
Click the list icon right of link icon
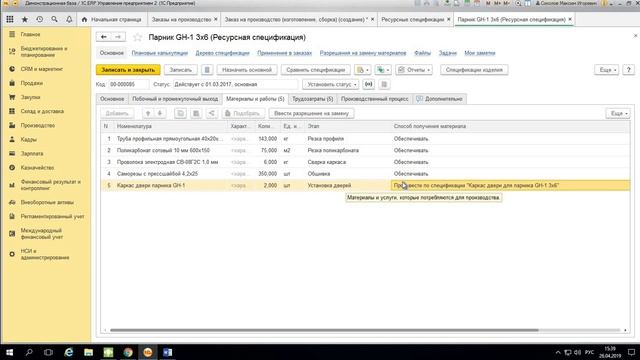384,84
